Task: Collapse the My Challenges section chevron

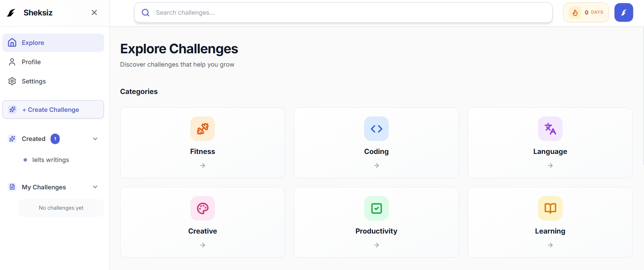Action: [x=95, y=187]
